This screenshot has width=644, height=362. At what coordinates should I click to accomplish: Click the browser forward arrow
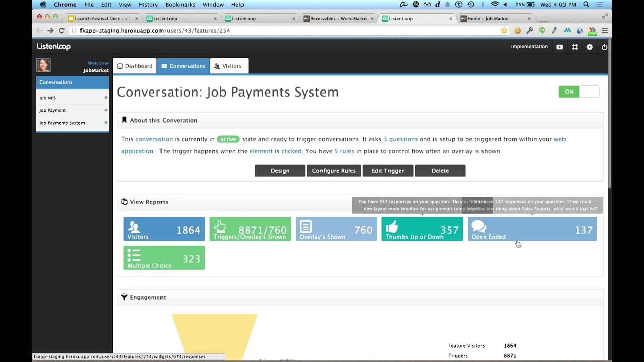[x=50, y=30]
